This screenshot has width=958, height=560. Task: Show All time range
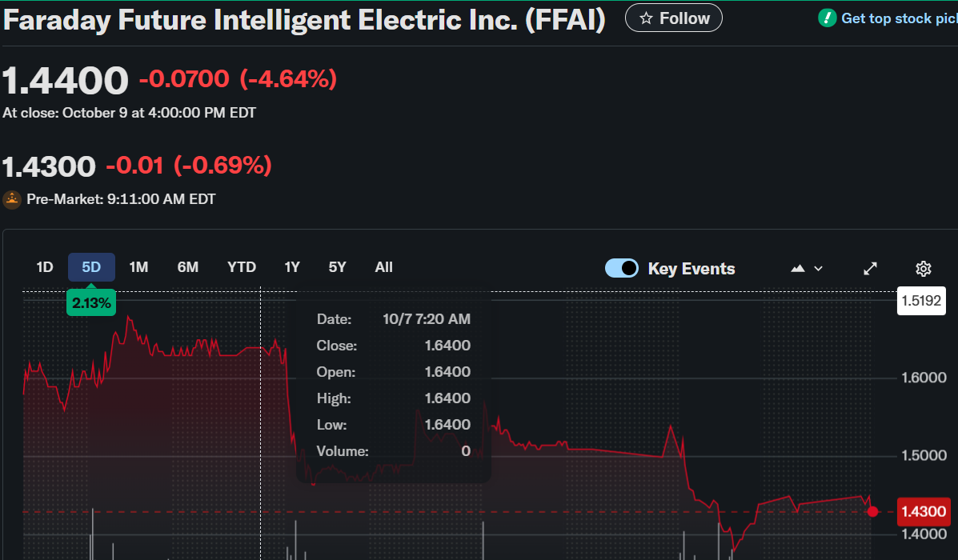coord(384,267)
